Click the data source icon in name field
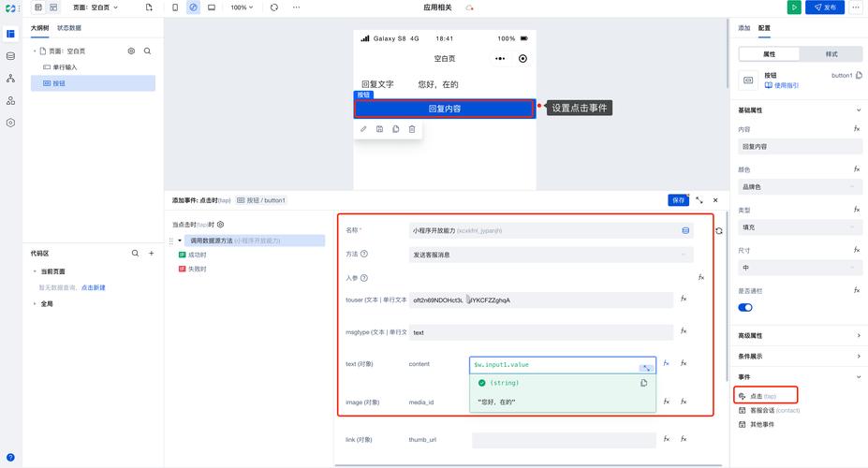 pyautogui.click(x=685, y=230)
